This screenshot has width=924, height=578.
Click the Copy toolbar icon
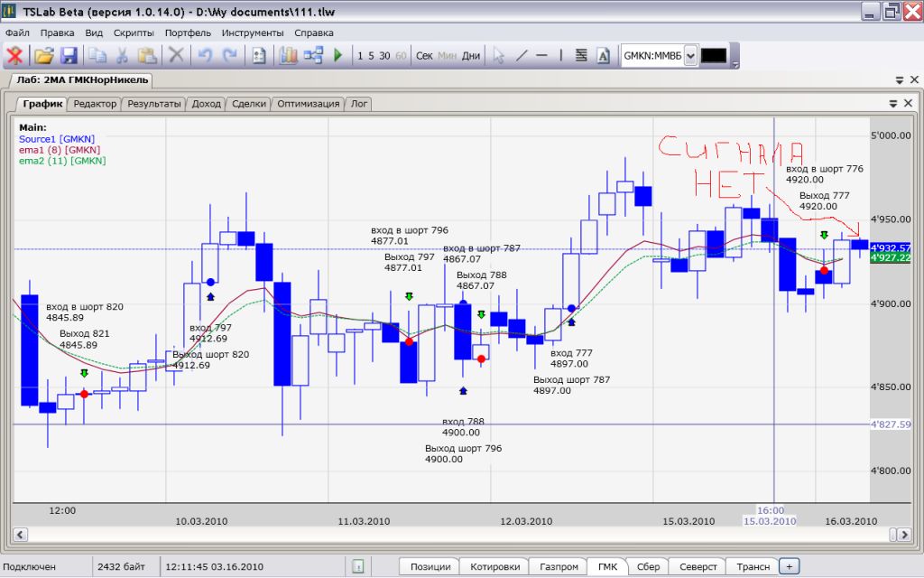97,56
